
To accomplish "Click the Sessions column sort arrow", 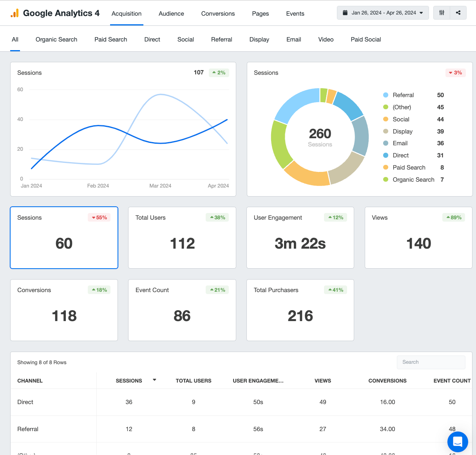I will pyautogui.click(x=154, y=380).
